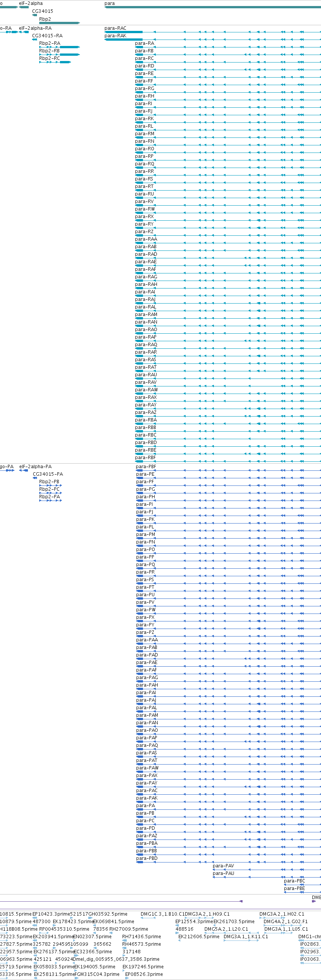Viewport: 321px width, 980px height.
Task: Click the para-PW protein label
Action: [146, 610]
